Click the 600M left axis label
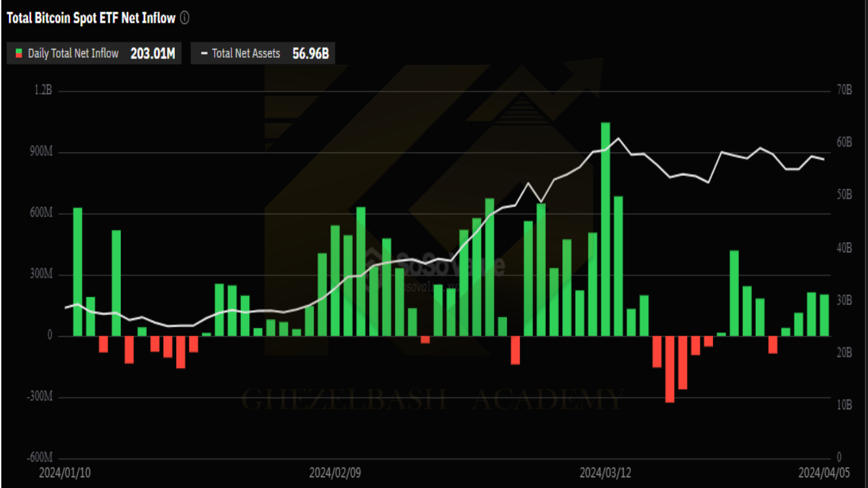 pyautogui.click(x=41, y=213)
